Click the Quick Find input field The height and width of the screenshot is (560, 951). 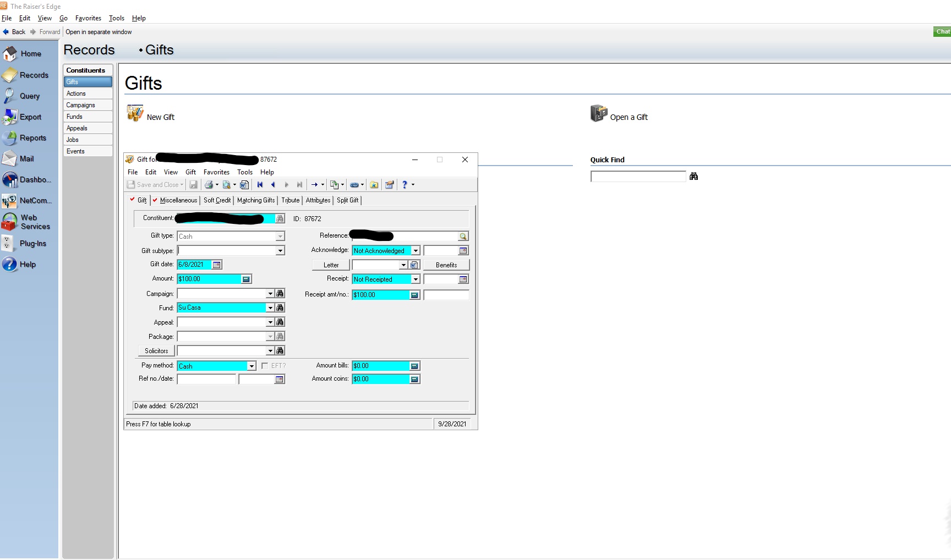(x=638, y=177)
